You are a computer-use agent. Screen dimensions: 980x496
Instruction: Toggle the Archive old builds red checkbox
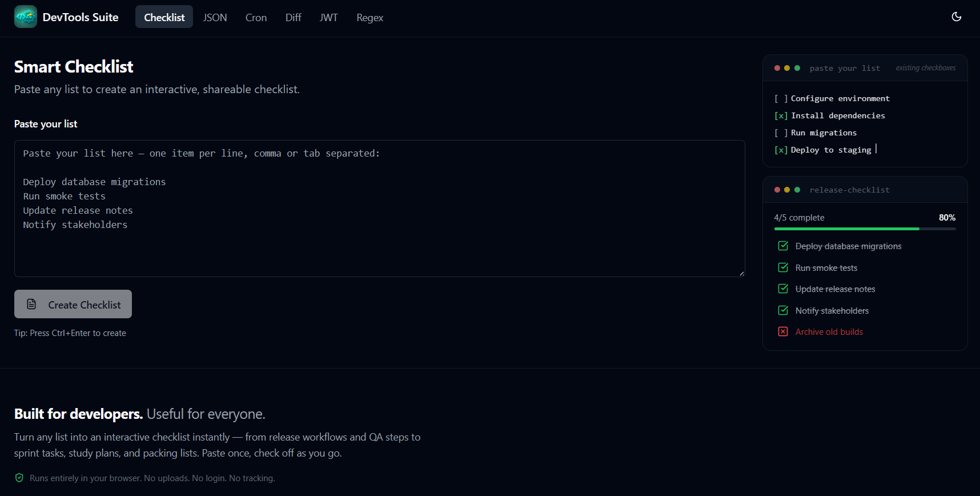tap(783, 331)
